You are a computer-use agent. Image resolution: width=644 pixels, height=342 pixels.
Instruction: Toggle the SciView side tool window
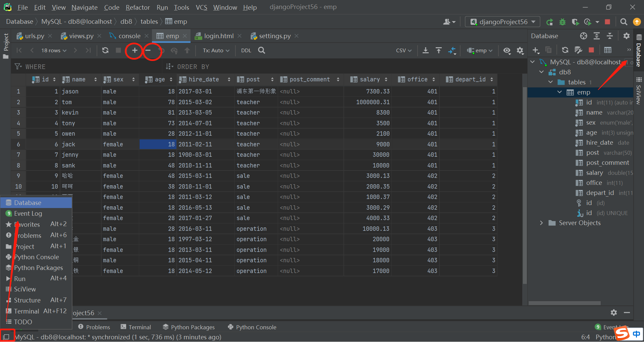[639, 91]
